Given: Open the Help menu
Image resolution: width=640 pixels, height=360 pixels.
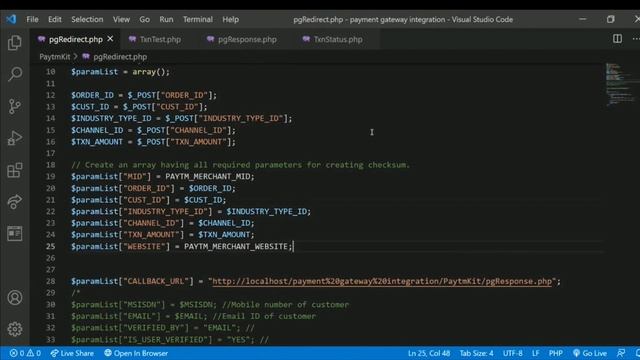Looking at the screenshot, I should (x=231, y=19).
